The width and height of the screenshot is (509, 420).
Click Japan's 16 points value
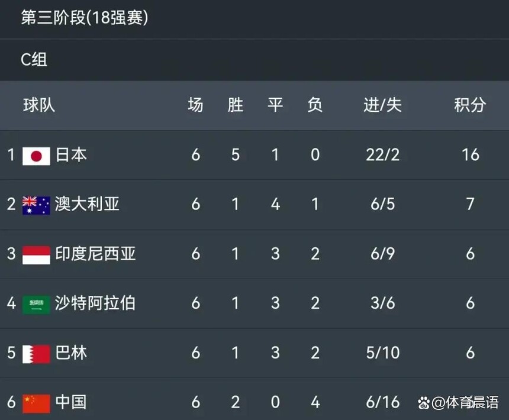(x=471, y=155)
